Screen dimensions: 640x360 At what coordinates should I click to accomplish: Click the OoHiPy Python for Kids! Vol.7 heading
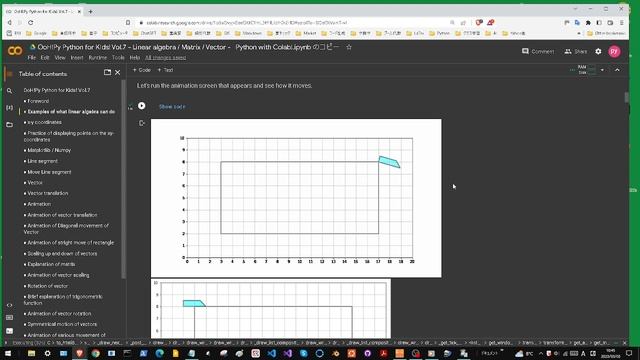click(x=57, y=90)
